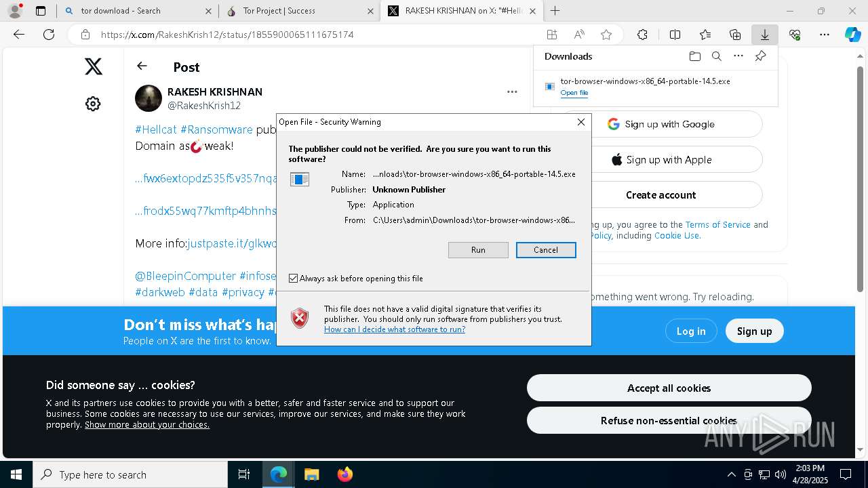Screen dimensions: 868x488
Task: Open the Windows Start menu
Action: click(16, 474)
